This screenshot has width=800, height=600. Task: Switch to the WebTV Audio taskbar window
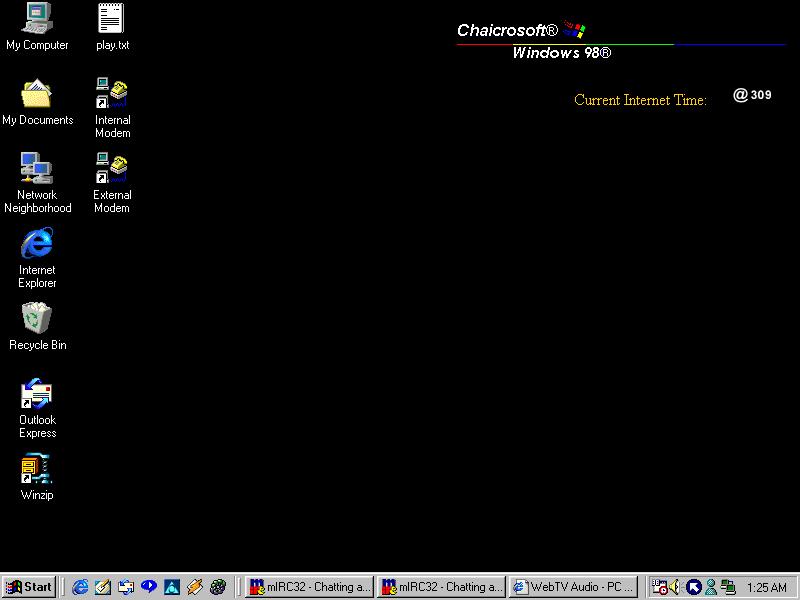click(x=572, y=587)
